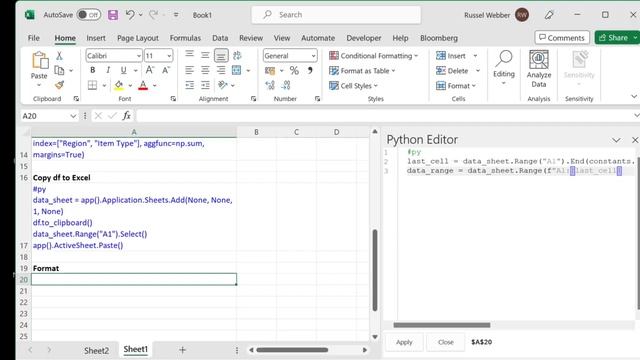
Task: Apply Italic formatting
Action: pyautogui.click(x=108, y=70)
